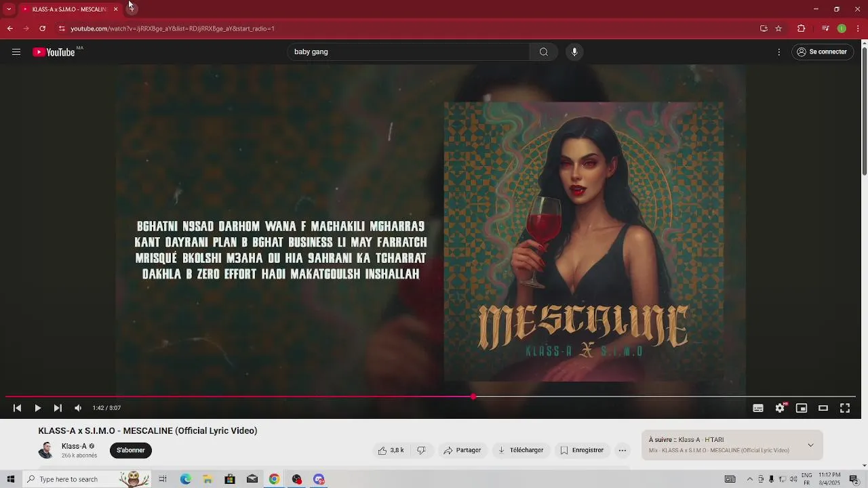Click the search magnifier button

544,52
